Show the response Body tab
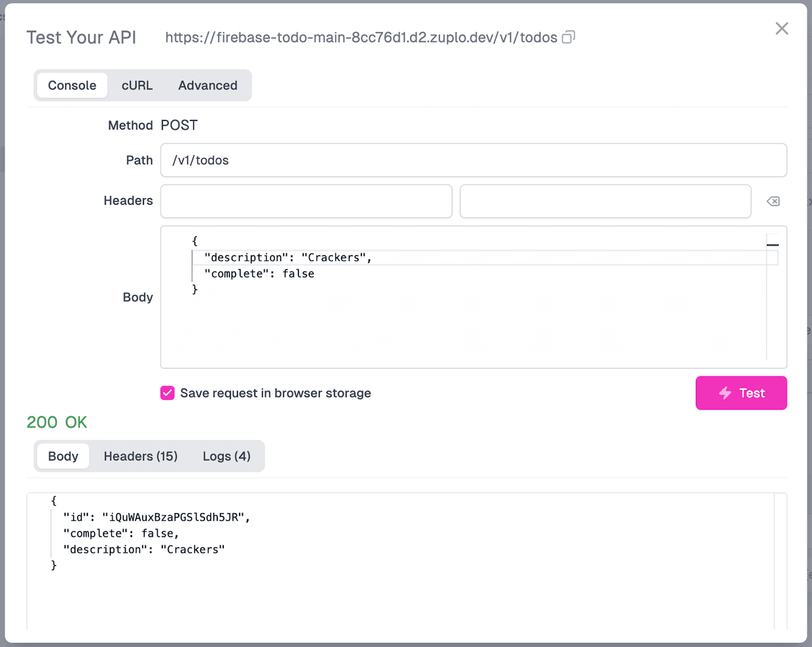The width and height of the screenshot is (812, 647). (63, 456)
